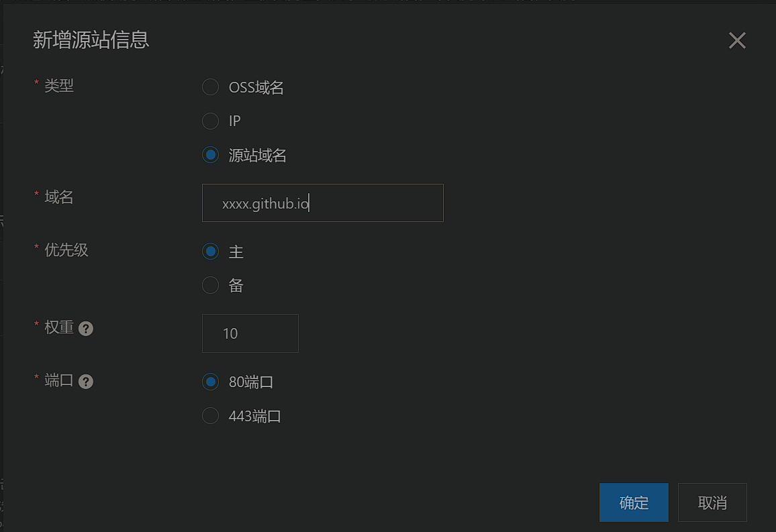Confirm with the 确定 button

pyautogui.click(x=634, y=502)
